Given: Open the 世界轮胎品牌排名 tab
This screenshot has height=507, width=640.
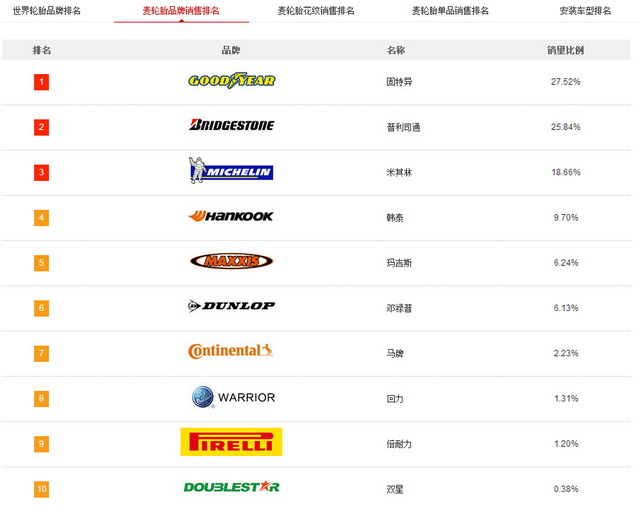Looking at the screenshot, I should point(47,11).
